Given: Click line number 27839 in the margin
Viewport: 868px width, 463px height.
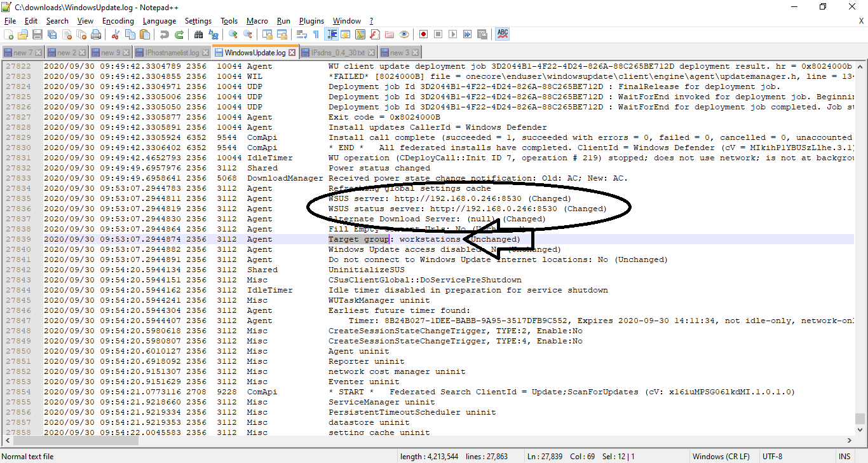Looking at the screenshot, I should [x=18, y=239].
